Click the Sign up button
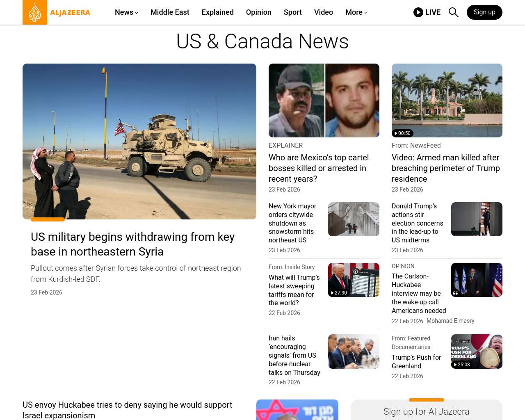 pos(484,12)
